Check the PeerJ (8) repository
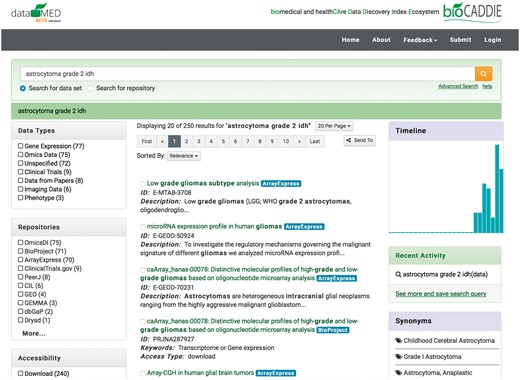This screenshot has height=380, width=520. coord(20,277)
